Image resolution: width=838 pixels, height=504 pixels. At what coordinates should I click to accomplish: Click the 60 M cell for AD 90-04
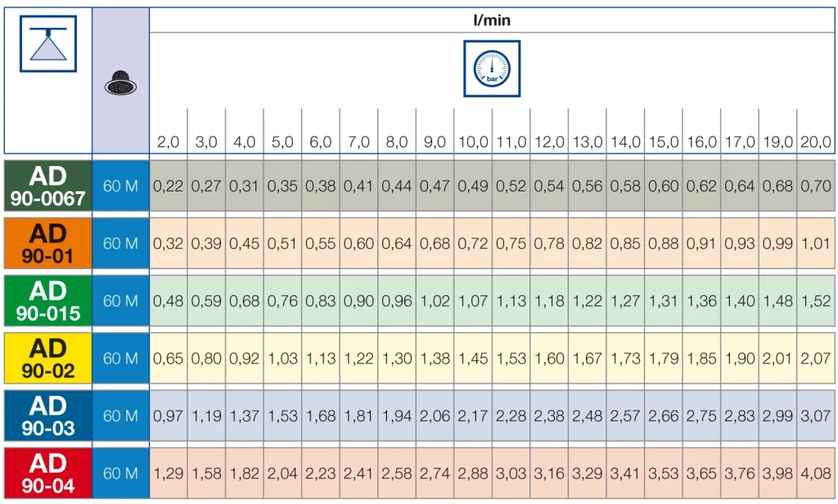120,473
